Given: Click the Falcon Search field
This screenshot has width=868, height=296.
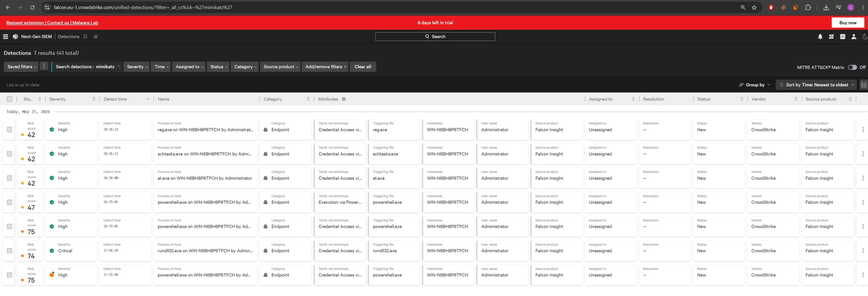Looking at the screenshot, I should pyautogui.click(x=435, y=37).
